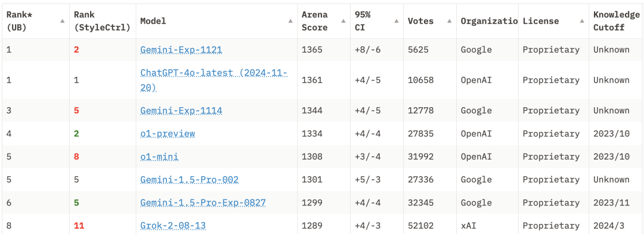The width and height of the screenshot is (644, 234).
Task: Follow the Gemini-Exp-1114 link
Action: coord(181,111)
